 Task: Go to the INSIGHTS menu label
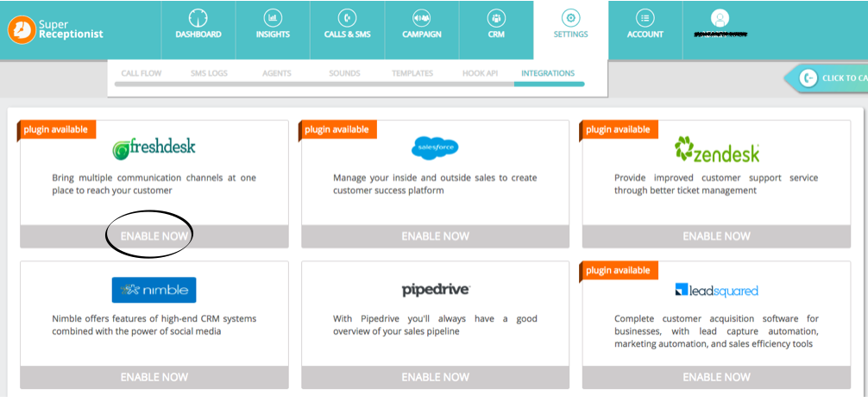coord(273,35)
